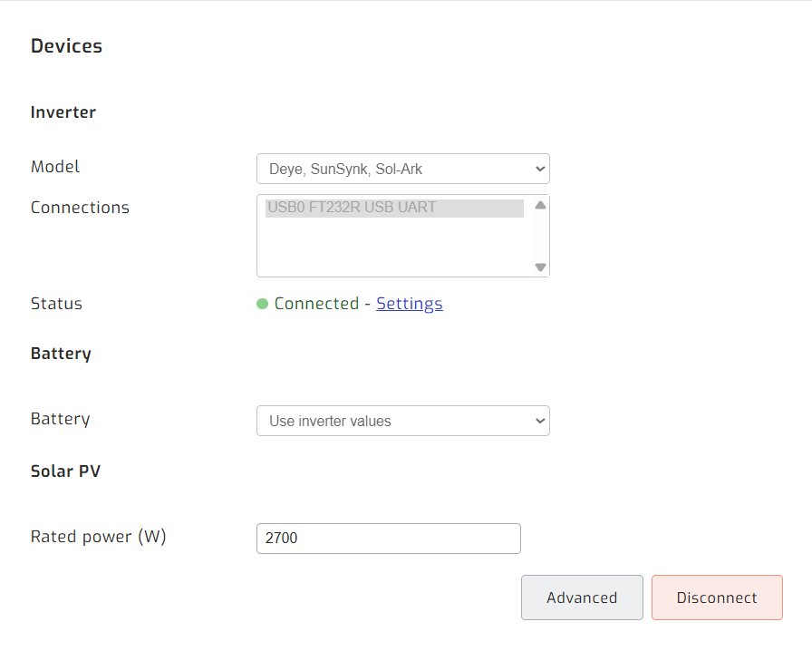Click the Model field label
812x651 pixels.
coord(55,167)
